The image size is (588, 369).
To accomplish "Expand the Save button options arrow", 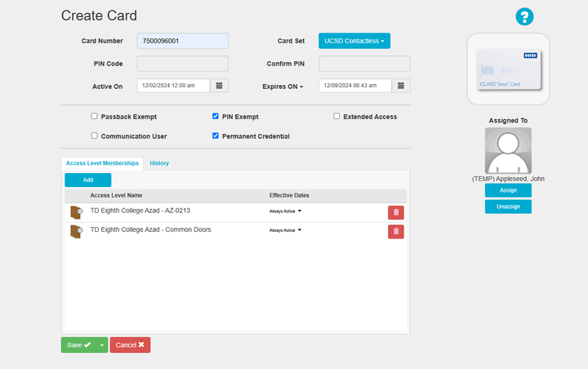I will coord(102,345).
